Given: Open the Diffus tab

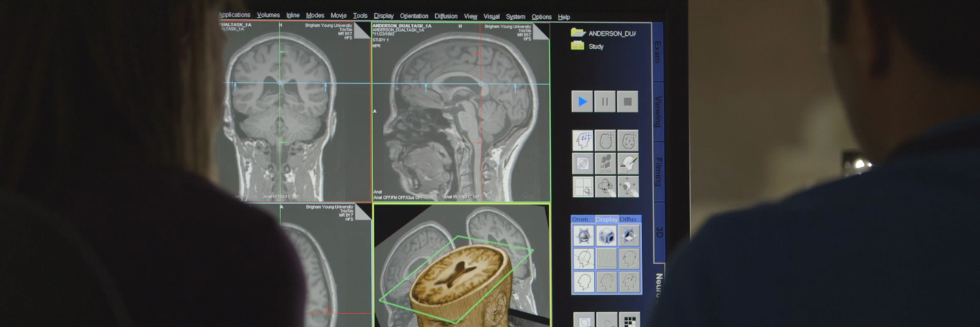Looking at the screenshot, I should [x=630, y=219].
